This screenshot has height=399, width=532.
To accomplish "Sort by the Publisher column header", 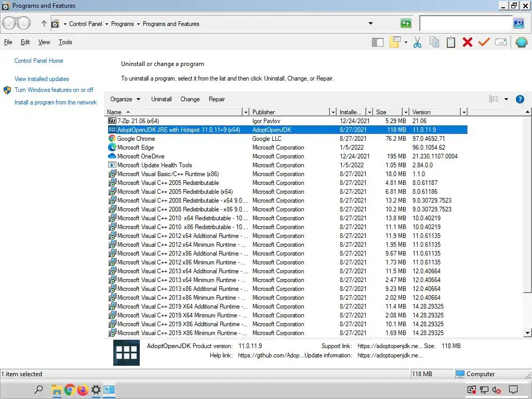I will point(290,112).
